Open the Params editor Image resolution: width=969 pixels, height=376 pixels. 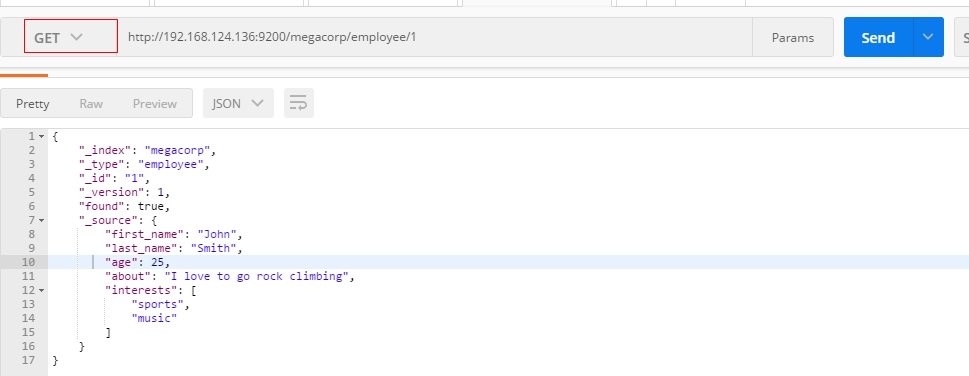click(793, 38)
